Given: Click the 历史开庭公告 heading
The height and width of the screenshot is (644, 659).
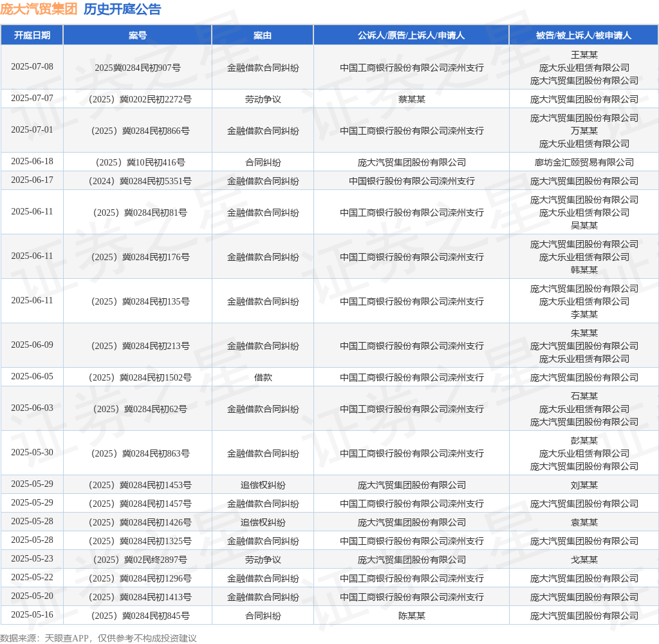Looking at the screenshot, I should click(x=122, y=9).
